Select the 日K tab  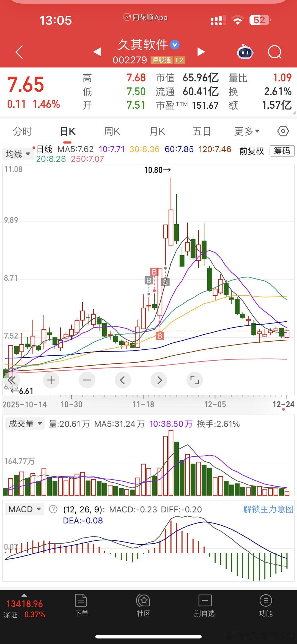click(x=68, y=131)
